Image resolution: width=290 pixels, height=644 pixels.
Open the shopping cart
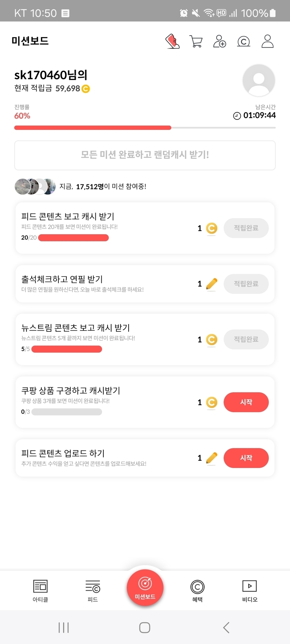[x=196, y=41]
